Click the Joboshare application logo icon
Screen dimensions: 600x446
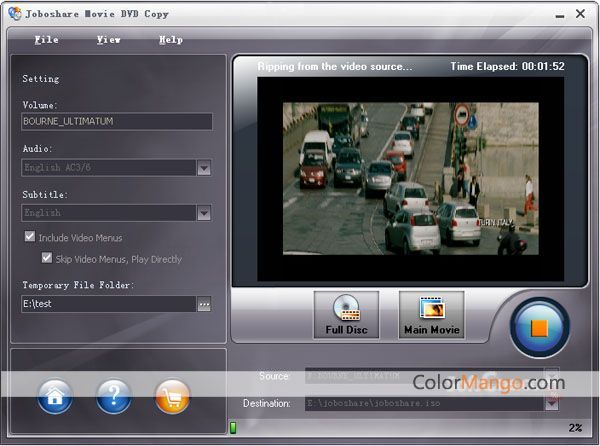[15, 13]
